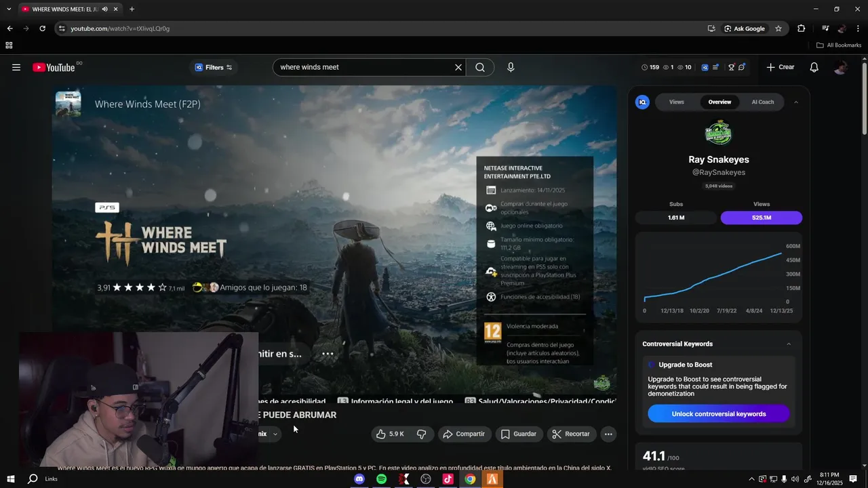Click the Recortar clip button
868x488 pixels.
[570, 434]
